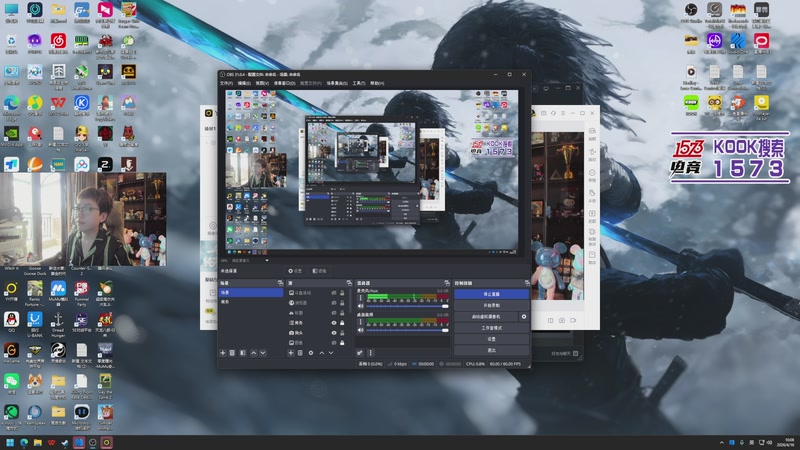Mute the Mic/Aux speaker icon
Image resolution: width=800 pixels, height=450 pixels.
(x=361, y=306)
